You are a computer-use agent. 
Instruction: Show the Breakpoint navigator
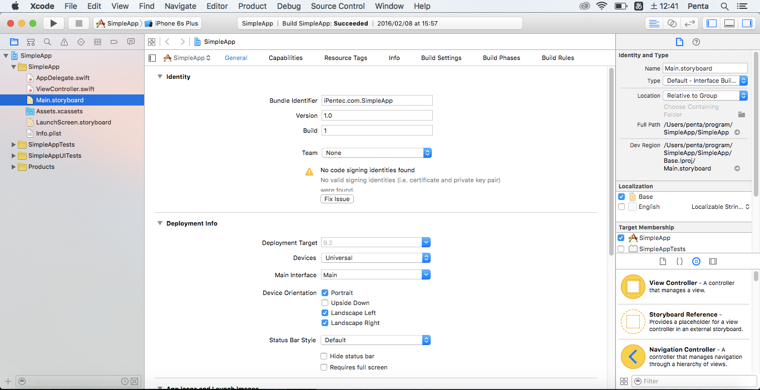[114, 42]
